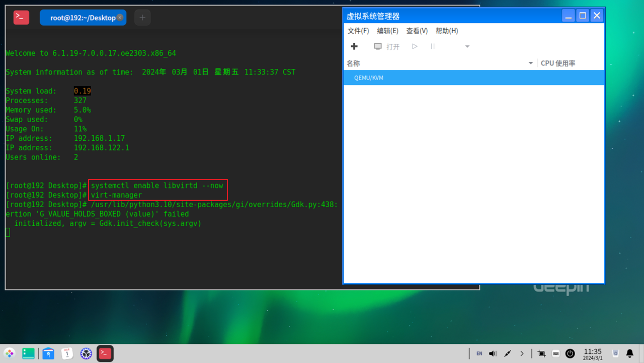Click the 打开 (Open) monitor toolbar button

pyautogui.click(x=386, y=46)
